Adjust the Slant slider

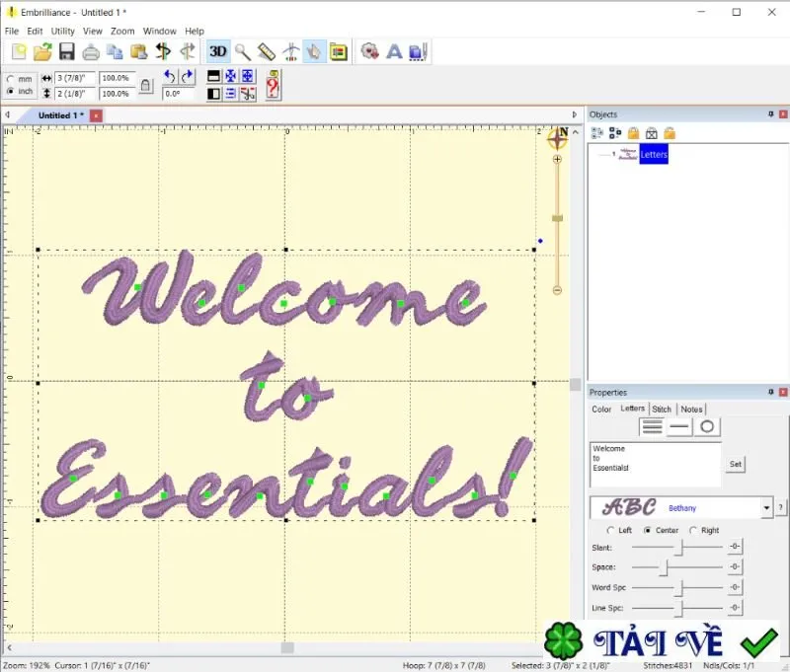(x=678, y=547)
